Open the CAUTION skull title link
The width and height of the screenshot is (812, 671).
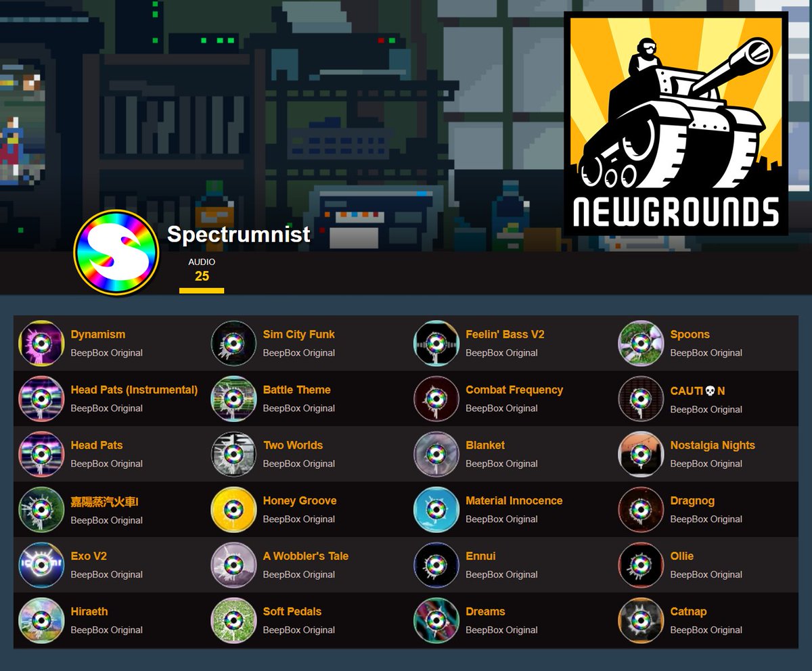698,391
